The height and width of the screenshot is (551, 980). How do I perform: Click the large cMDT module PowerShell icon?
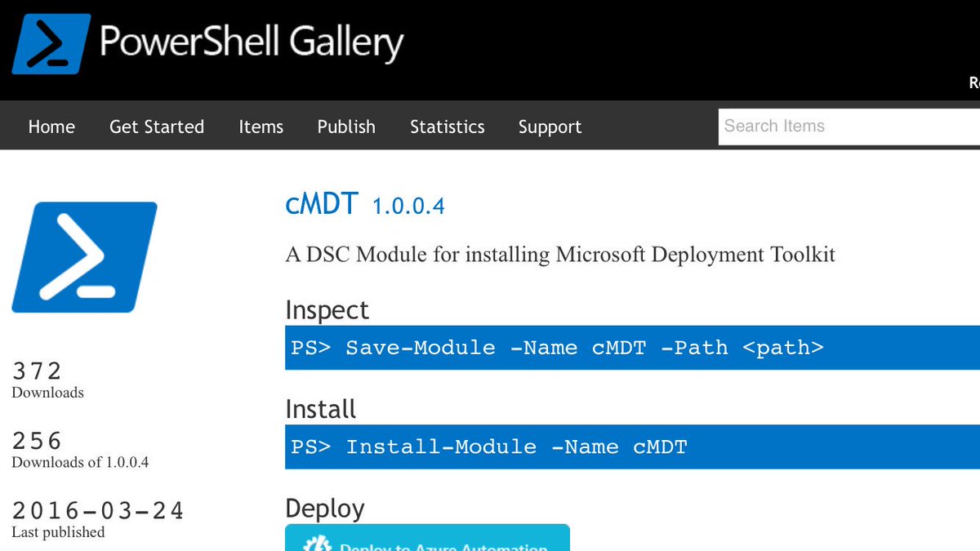(x=84, y=257)
